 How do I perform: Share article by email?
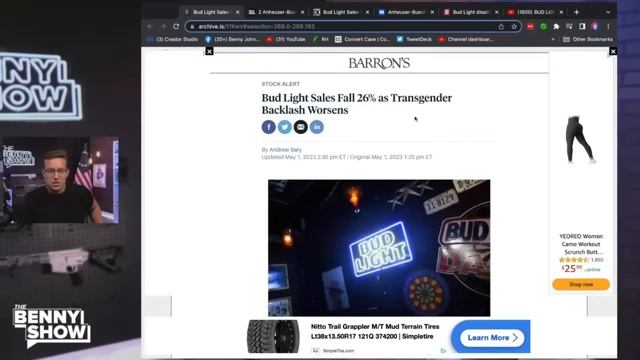(x=301, y=127)
